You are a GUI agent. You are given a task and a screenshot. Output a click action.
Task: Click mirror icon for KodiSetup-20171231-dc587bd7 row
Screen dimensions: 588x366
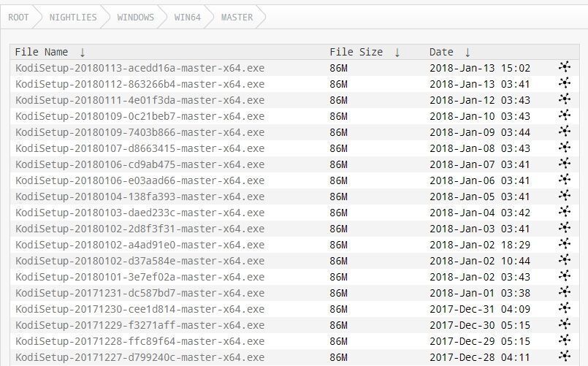coord(564,293)
